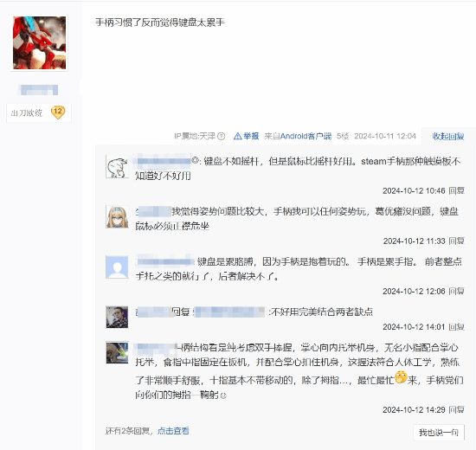Open the poster's red mecha avatar
476x450 pixels.
tap(39, 42)
